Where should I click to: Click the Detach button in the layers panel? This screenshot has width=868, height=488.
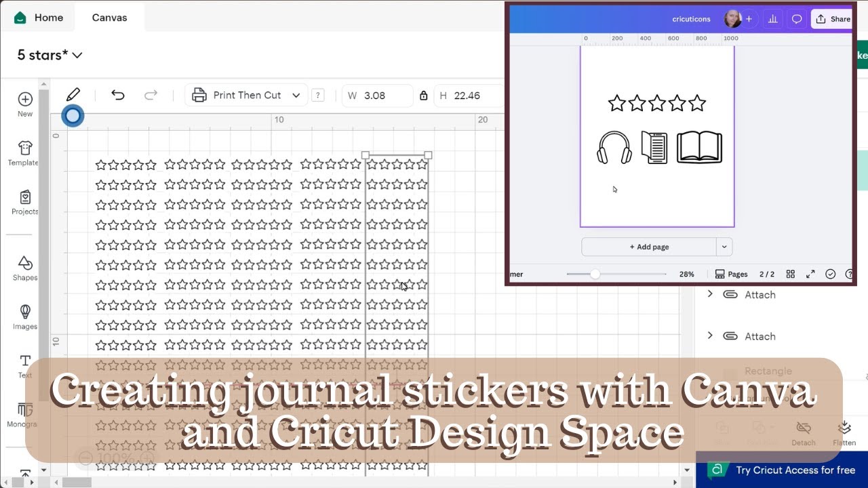[x=804, y=434]
